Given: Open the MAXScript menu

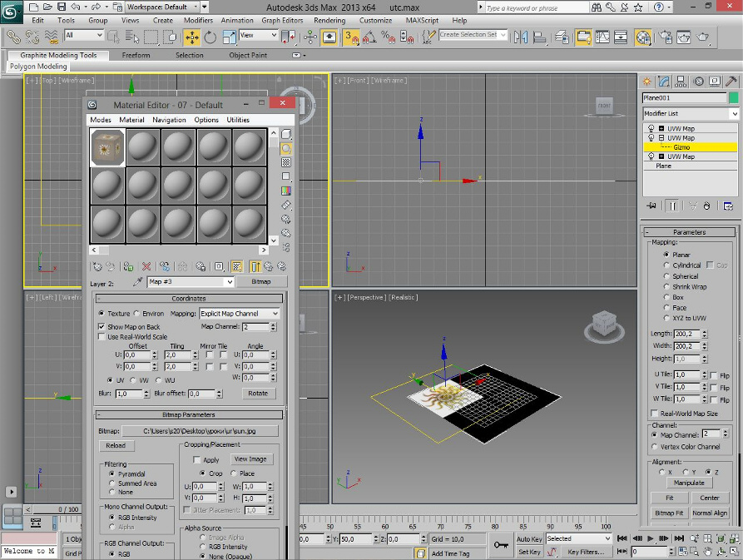Looking at the screenshot, I should pyautogui.click(x=422, y=20).
